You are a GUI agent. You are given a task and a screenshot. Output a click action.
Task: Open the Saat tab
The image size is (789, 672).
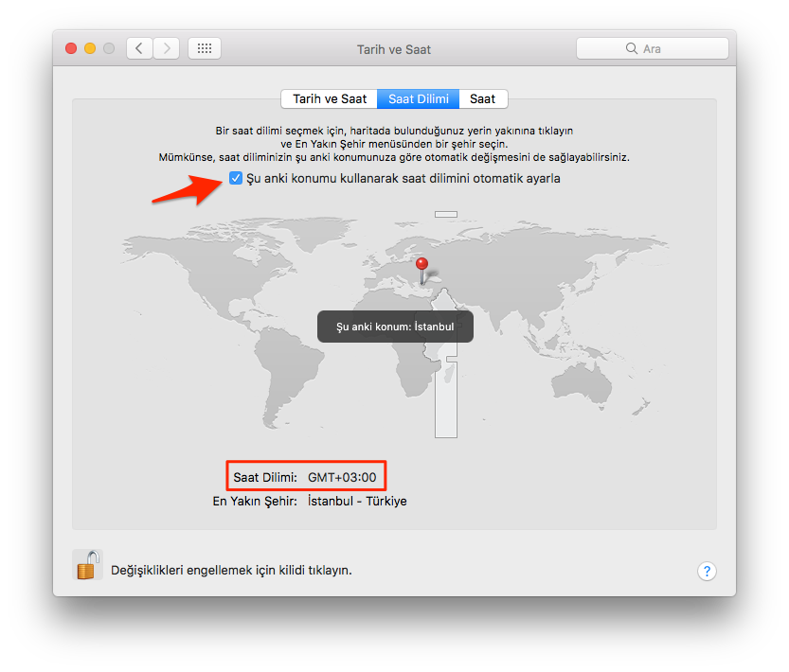click(x=483, y=98)
